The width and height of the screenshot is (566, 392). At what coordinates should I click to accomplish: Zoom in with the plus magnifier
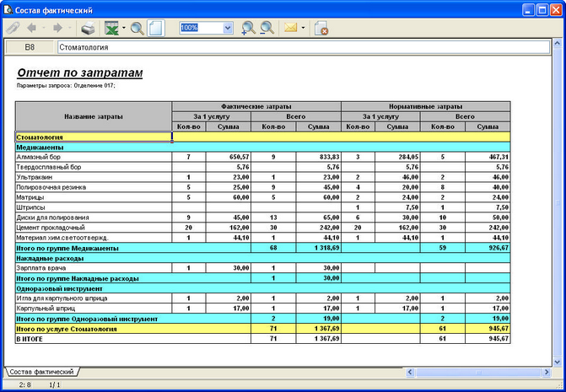248,28
